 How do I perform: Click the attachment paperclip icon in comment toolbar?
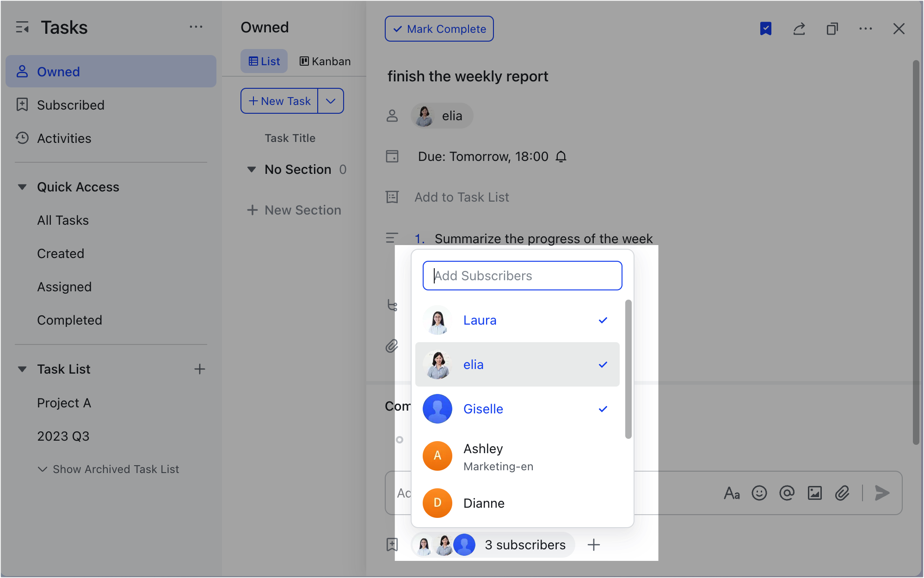click(x=843, y=493)
